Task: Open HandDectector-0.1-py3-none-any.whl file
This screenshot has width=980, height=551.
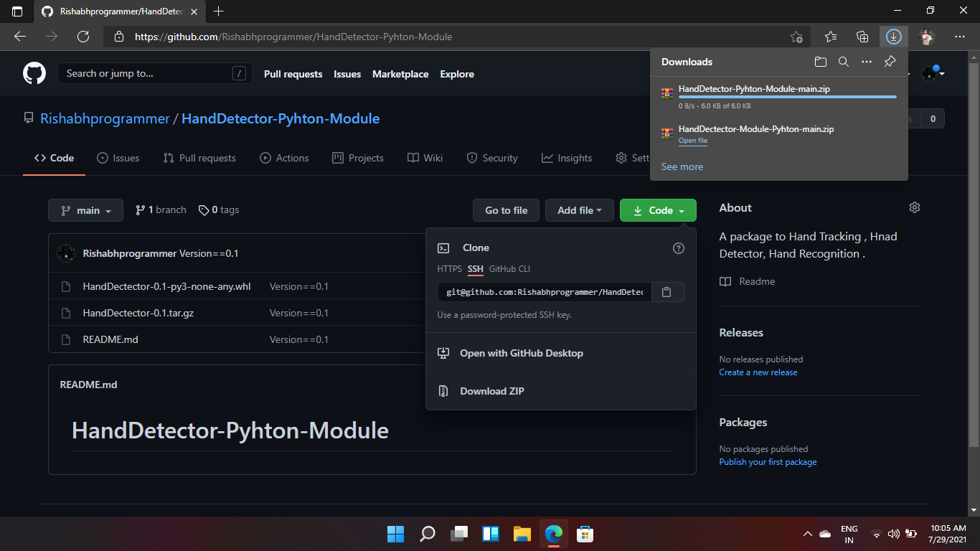Action: pyautogui.click(x=167, y=286)
